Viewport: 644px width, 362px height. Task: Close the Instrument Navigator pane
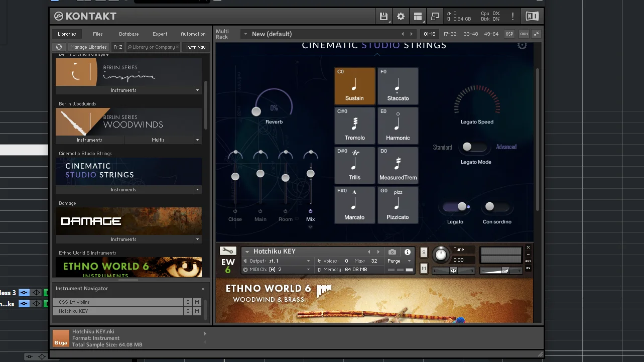203,289
